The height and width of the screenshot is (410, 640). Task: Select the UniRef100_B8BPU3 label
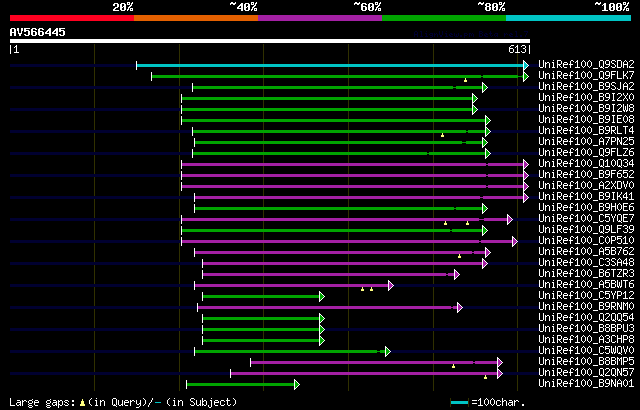587,329
